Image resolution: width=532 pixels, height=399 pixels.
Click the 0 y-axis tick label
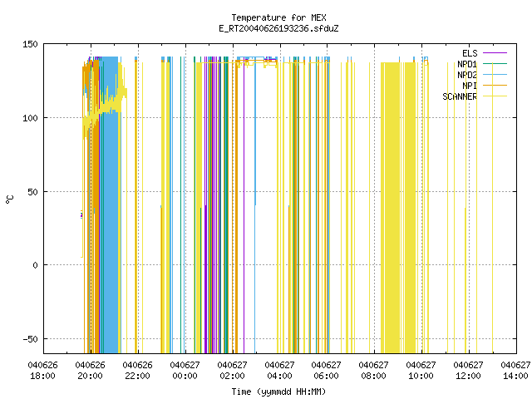tap(35, 265)
